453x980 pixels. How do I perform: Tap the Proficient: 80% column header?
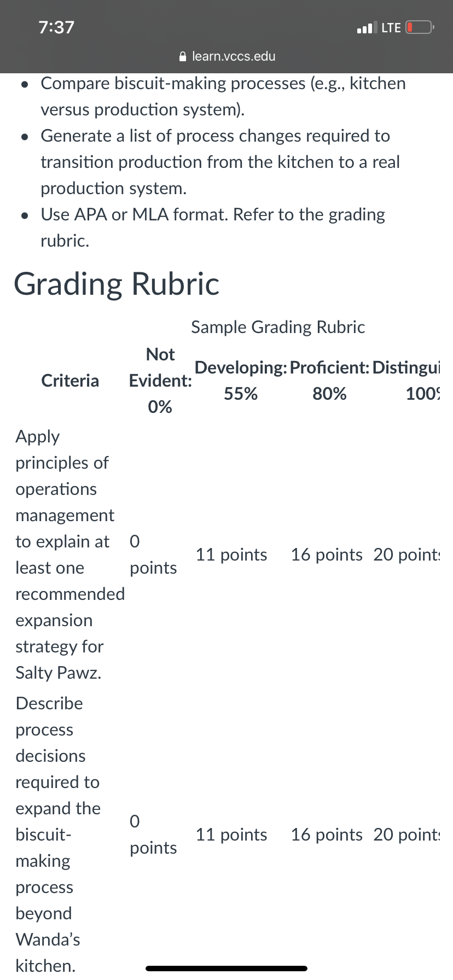point(330,381)
